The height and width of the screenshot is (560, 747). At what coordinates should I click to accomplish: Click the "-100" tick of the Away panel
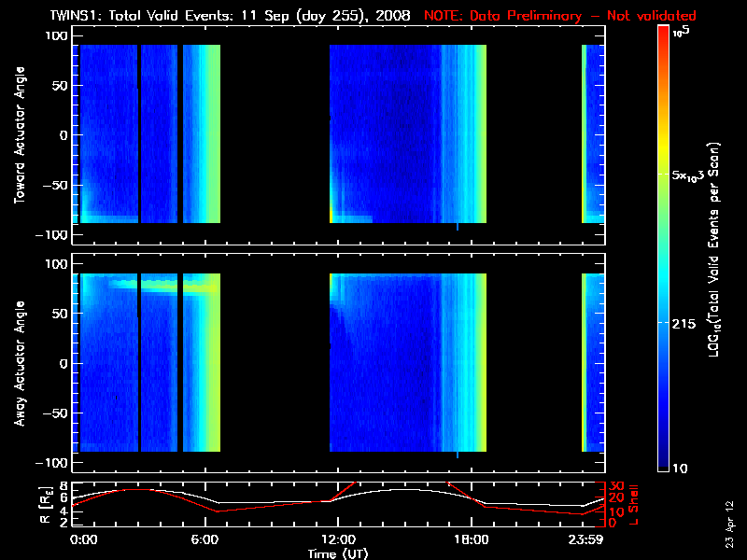(52, 463)
